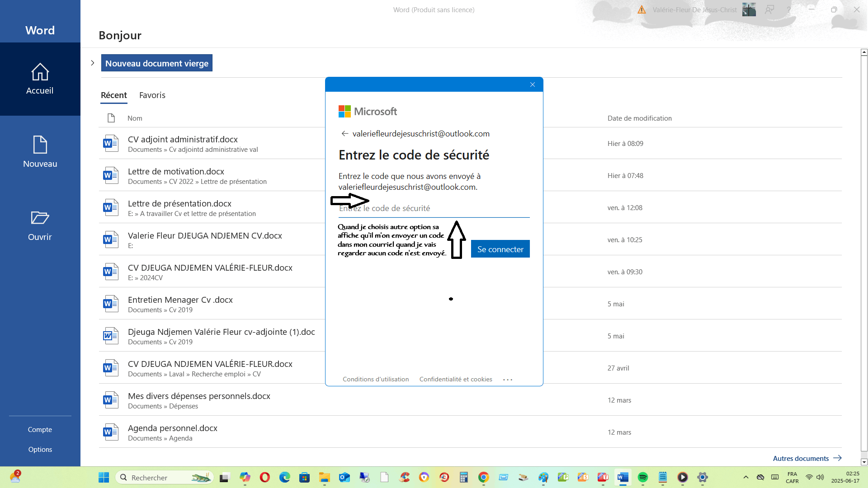Open the three dots menu in the sign-in dialog

point(508,380)
